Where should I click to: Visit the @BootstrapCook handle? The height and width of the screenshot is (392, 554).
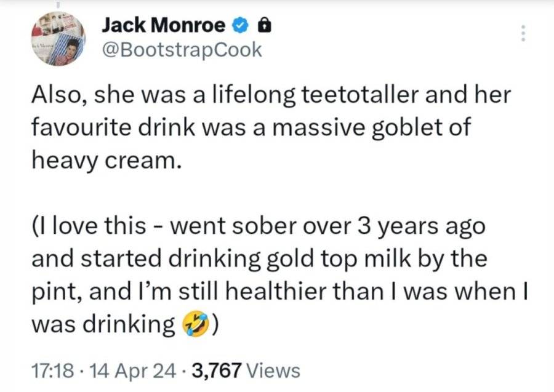(182, 50)
